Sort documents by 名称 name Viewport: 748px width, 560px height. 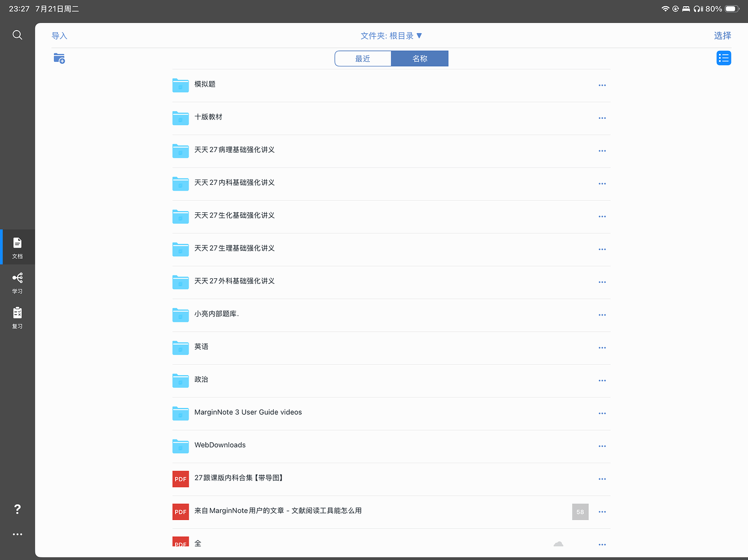(x=420, y=59)
